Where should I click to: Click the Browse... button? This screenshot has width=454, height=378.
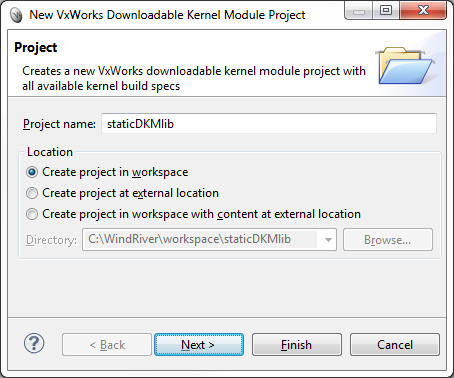(x=388, y=240)
